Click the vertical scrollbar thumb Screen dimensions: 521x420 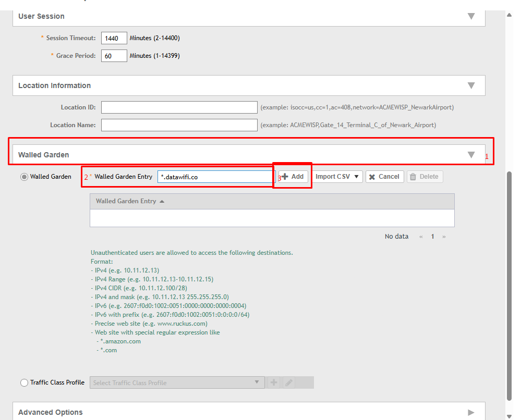click(509, 286)
